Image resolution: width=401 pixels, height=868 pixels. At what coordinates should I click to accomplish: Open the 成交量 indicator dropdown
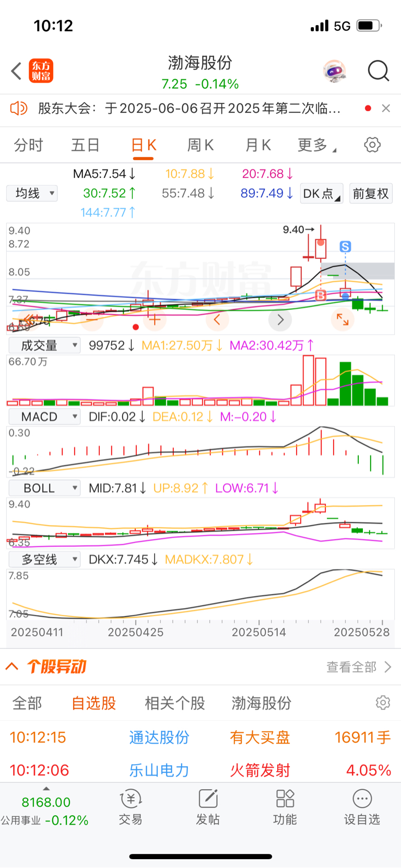point(44,345)
